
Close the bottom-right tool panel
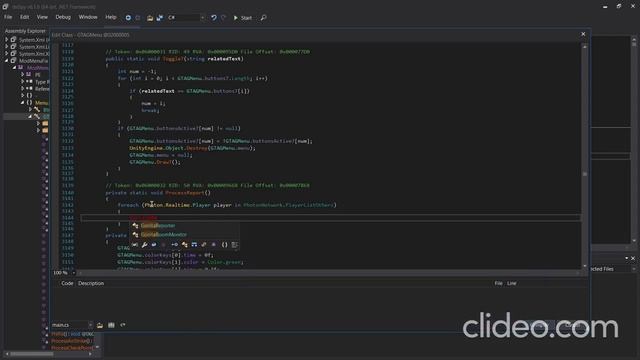[633, 258]
